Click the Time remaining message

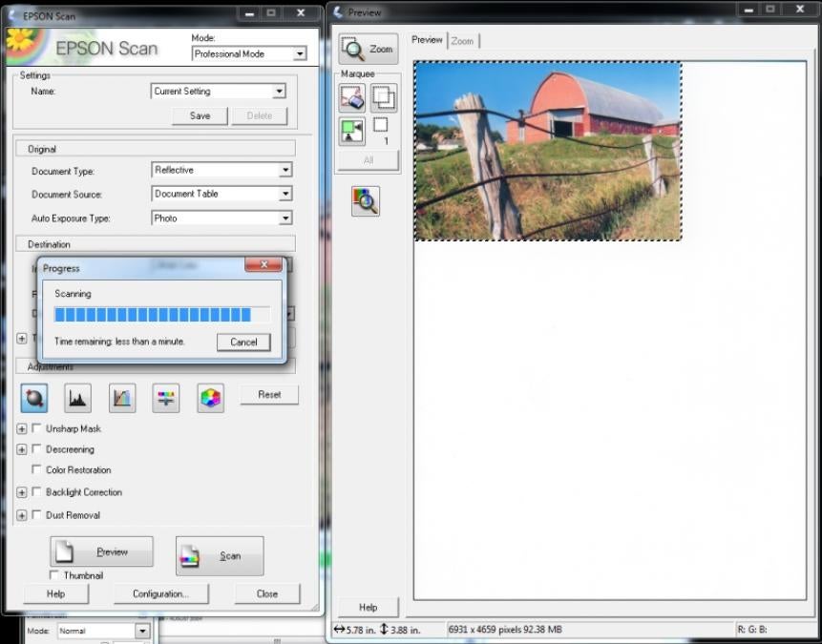point(119,342)
